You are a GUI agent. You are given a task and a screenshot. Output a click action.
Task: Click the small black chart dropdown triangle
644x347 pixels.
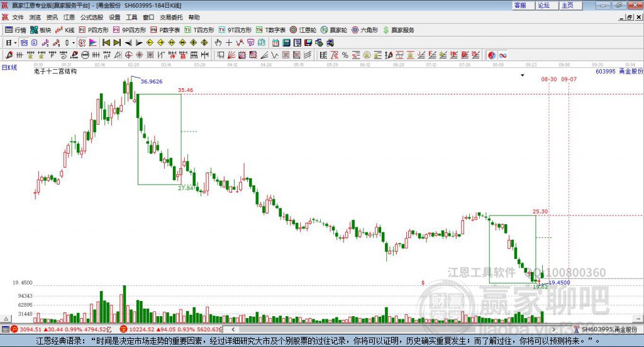(x=523, y=75)
